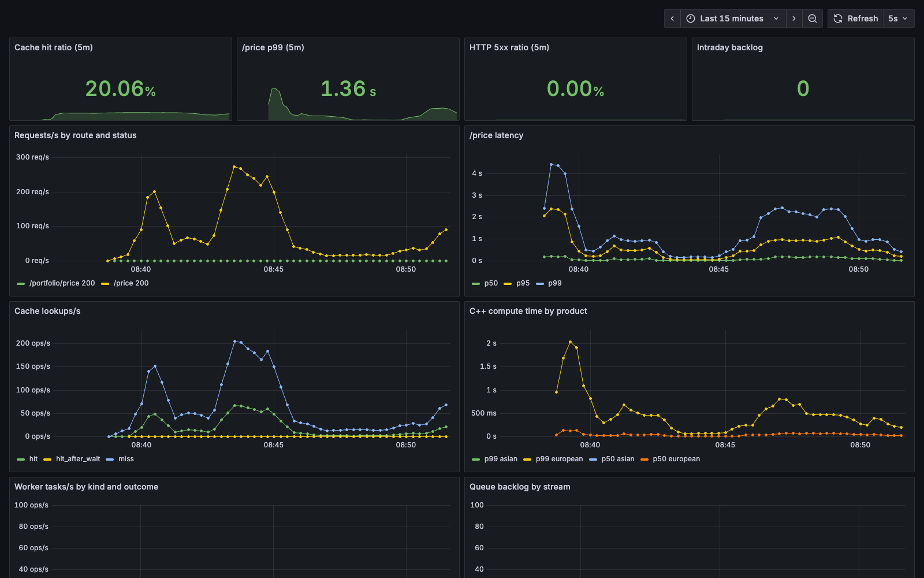The height and width of the screenshot is (578, 924).
Task: Click the 0.00% HTTP 5xx ratio value
Action: (576, 88)
